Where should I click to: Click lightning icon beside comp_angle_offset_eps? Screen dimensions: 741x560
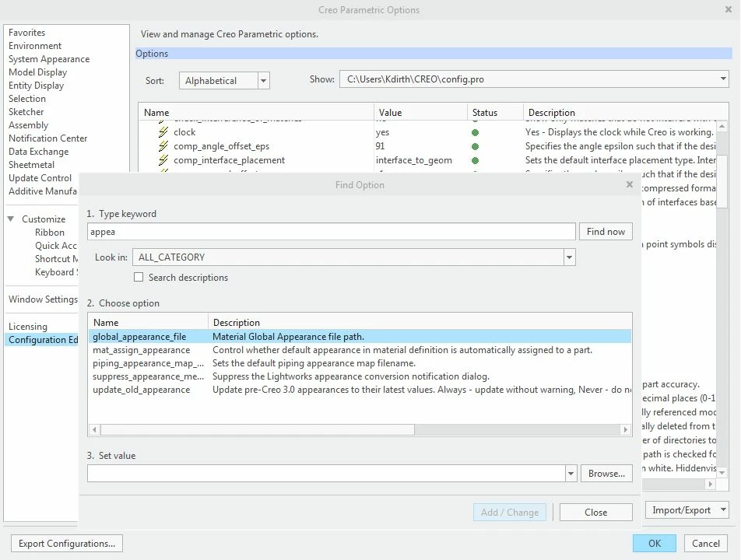click(163, 146)
